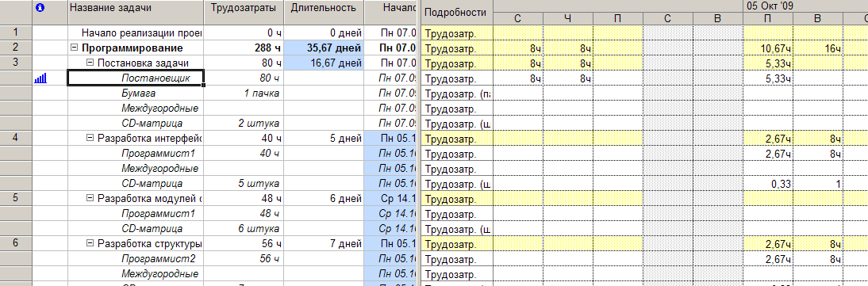Select the Бумага resource row
Viewport: 868px width, 286px height.
[x=136, y=93]
